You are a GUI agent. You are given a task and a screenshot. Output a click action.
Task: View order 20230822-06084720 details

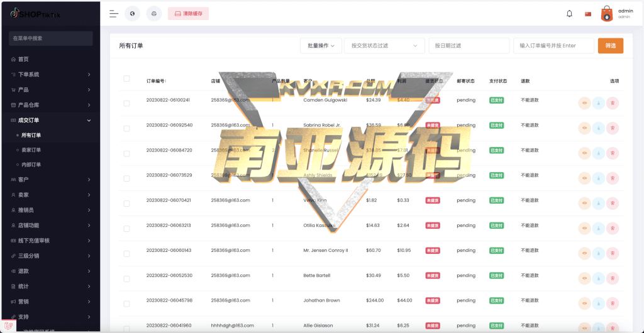coord(584,153)
